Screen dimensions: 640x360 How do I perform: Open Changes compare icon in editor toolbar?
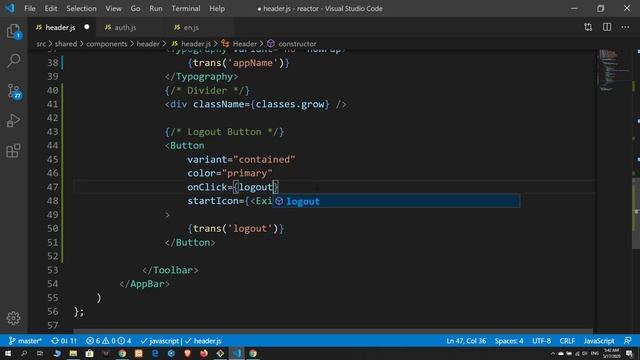click(x=588, y=27)
